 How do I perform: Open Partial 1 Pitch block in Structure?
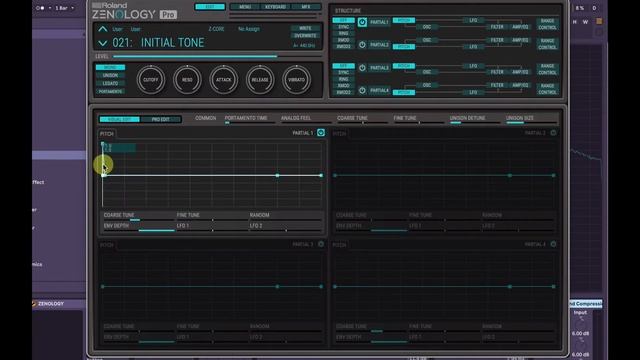(404, 20)
